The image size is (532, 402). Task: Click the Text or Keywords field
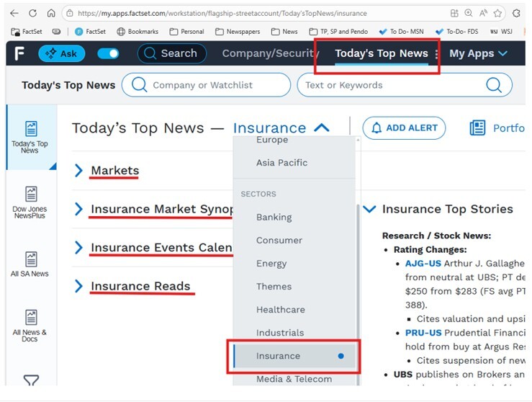(405, 85)
